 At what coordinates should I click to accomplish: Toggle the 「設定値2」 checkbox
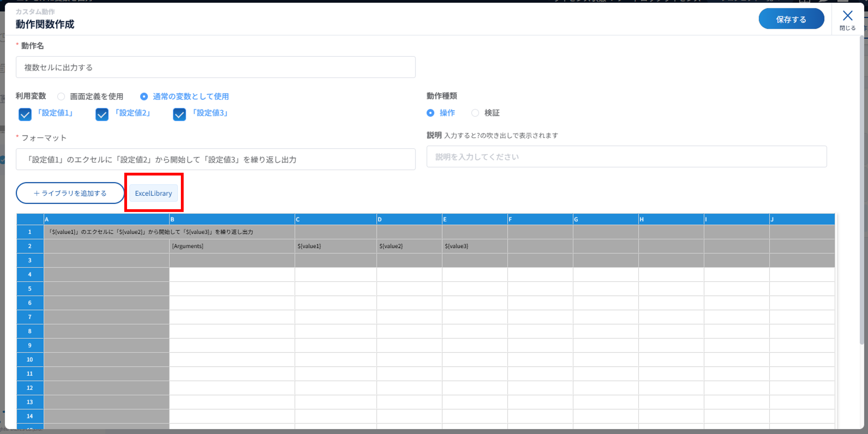[x=102, y=115]
